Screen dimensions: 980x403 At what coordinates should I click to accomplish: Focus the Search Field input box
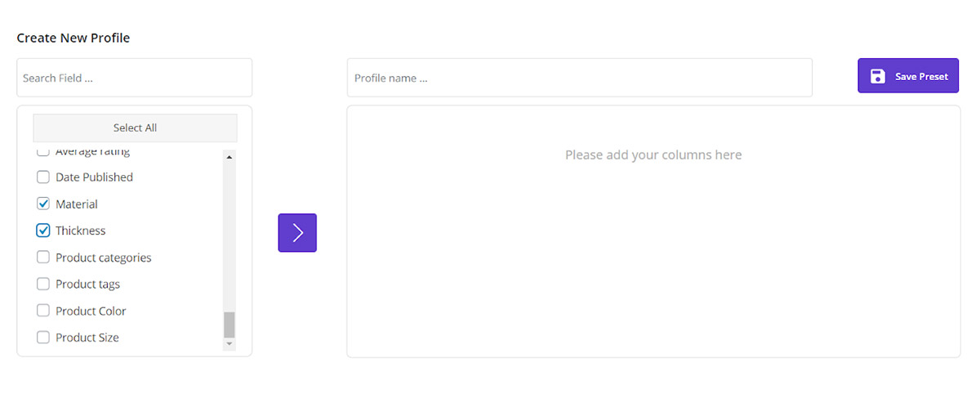[134, 78]
